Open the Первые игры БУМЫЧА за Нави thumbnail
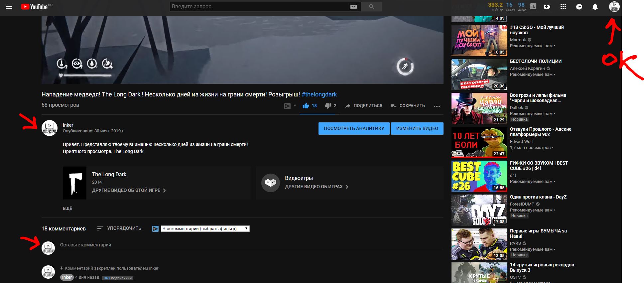Image resolution: width=644 pixels, height=283 pixels. tap(479, 244)
